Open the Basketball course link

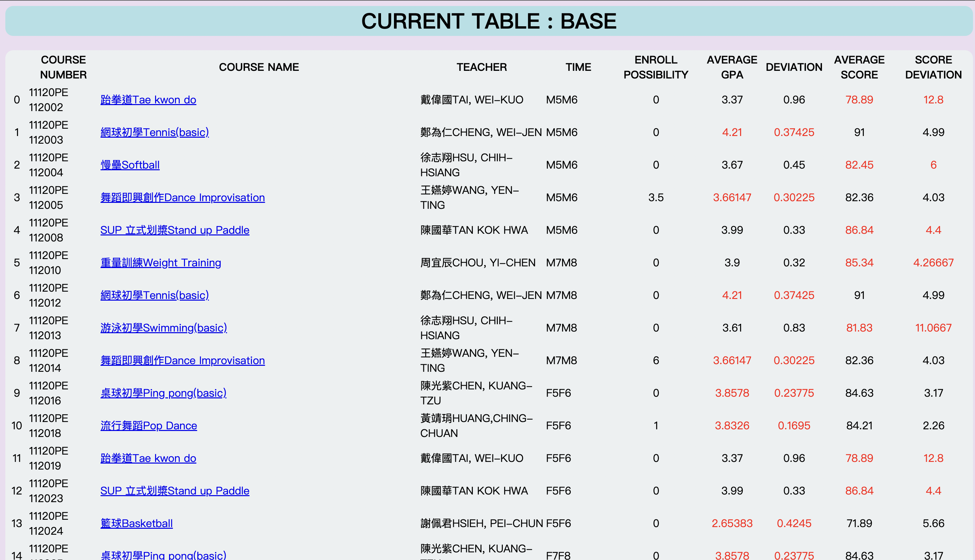click(136, 523)
